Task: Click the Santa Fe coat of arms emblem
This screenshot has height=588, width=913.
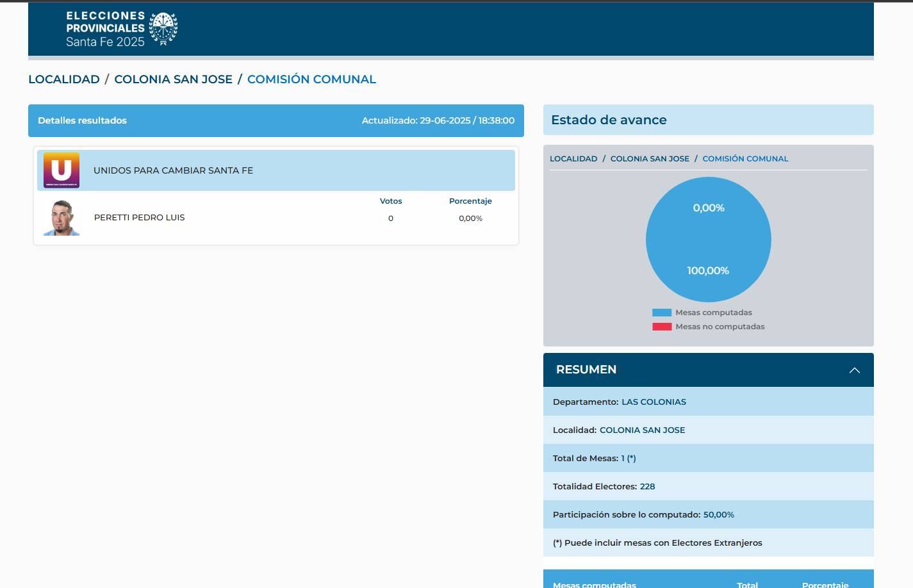Action: pos(163,29)
